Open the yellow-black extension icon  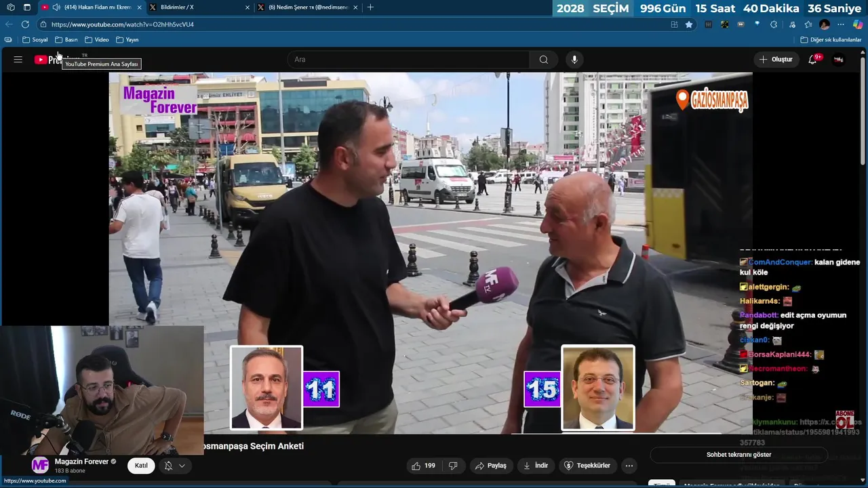[725, 24]
